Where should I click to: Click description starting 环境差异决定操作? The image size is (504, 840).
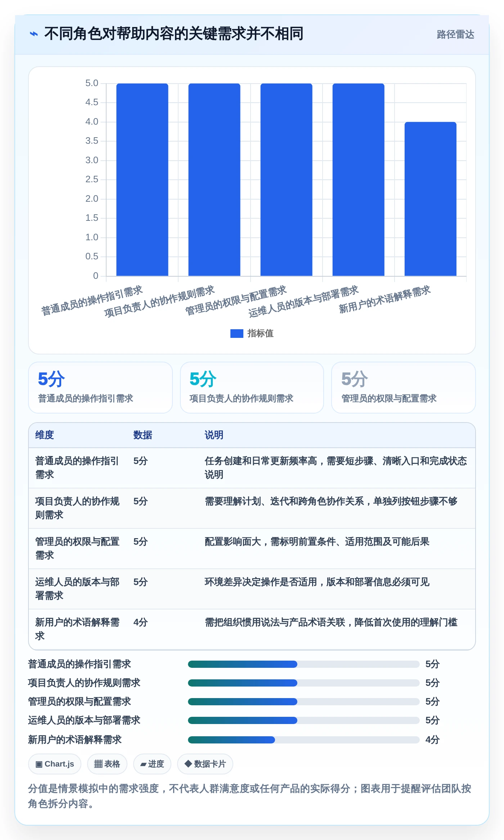[x=317, y=582]
